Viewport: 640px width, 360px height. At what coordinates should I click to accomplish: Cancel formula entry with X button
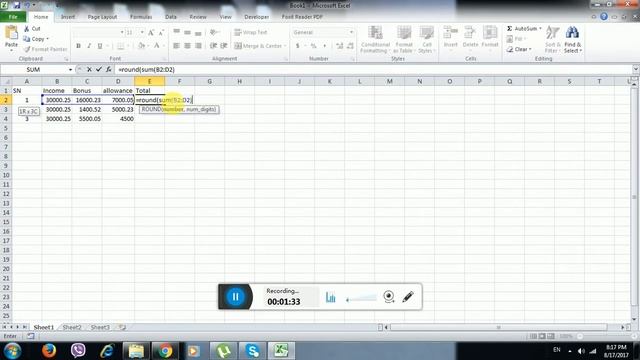coord(89,70)
